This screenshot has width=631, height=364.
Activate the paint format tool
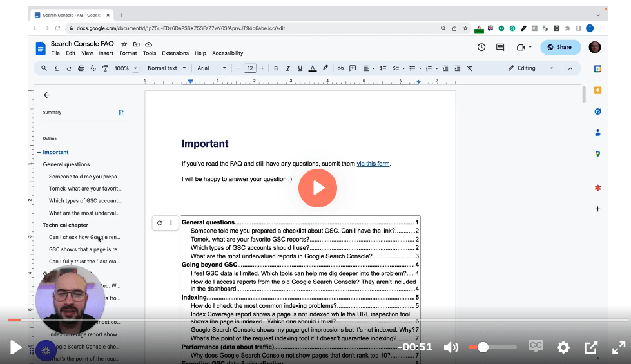click(105, 68)
